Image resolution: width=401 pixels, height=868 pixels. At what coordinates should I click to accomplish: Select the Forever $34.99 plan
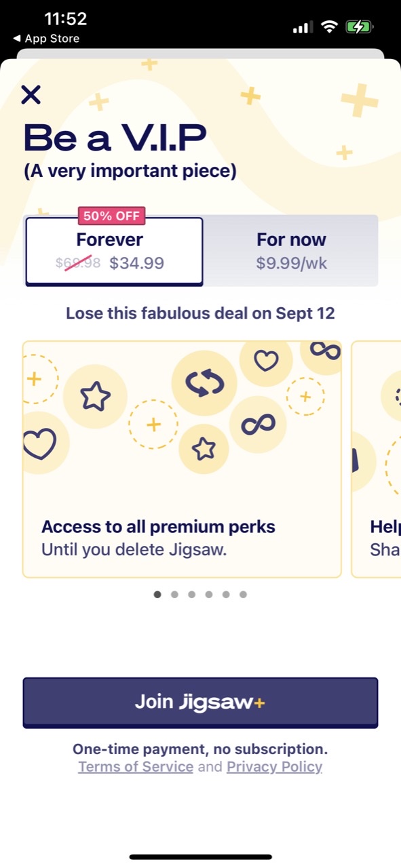pos(114,251)
